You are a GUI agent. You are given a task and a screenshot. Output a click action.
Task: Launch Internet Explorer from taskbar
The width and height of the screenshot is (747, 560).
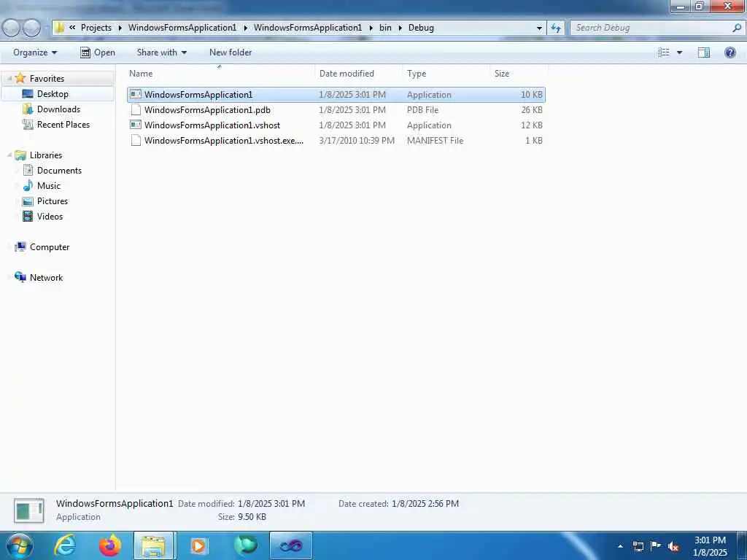(65, 545)
